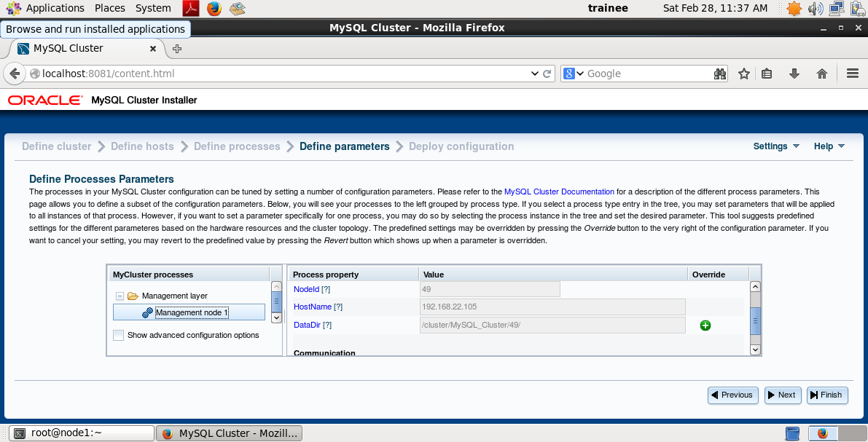Click the Management node 1 gears icon
This screenshot has height=442, width=868.
tap(147, 312)
